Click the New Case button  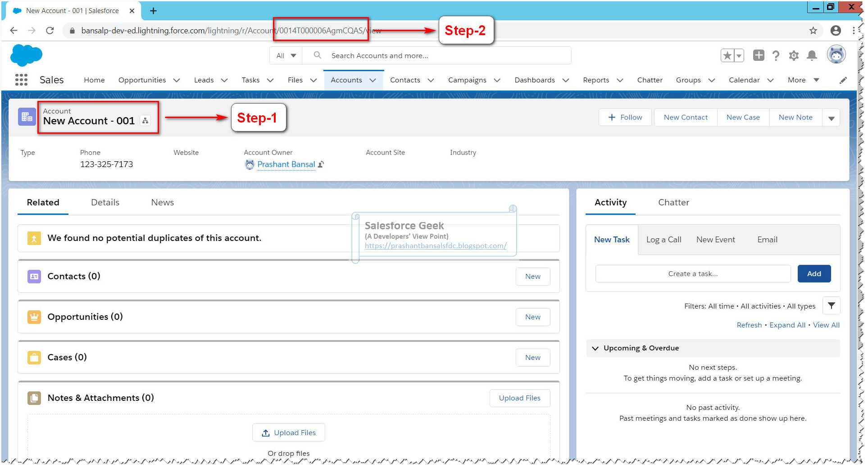pos(743,118)
